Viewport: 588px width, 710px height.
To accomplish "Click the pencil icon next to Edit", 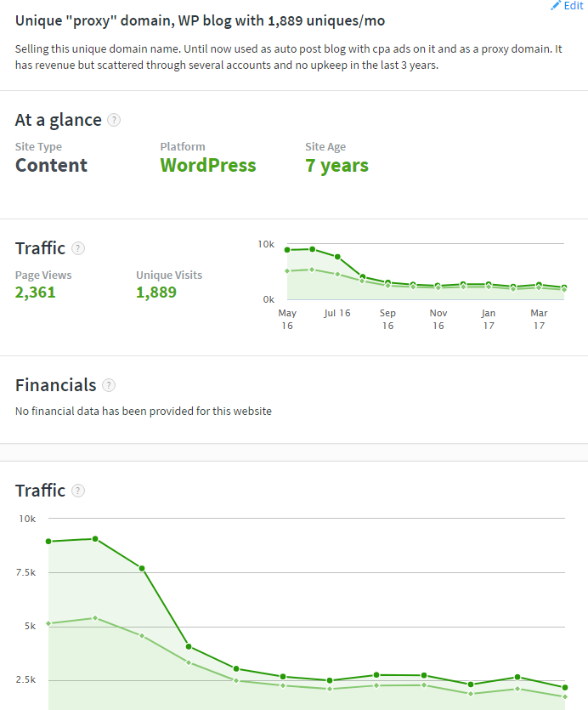I will tap(556, 5).
